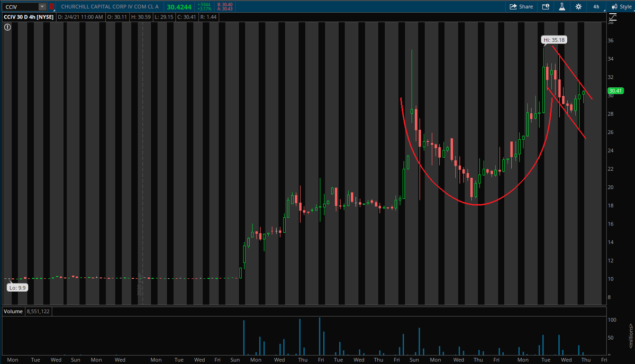
Task: Click the Hi: 35.18 price bubble
Action: point(554,40)
